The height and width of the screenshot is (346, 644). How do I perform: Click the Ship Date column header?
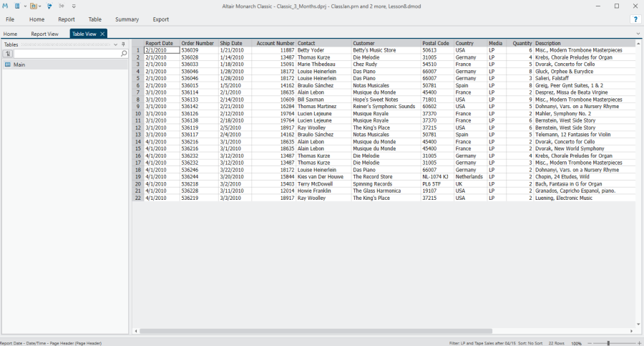tap(235, 43)
